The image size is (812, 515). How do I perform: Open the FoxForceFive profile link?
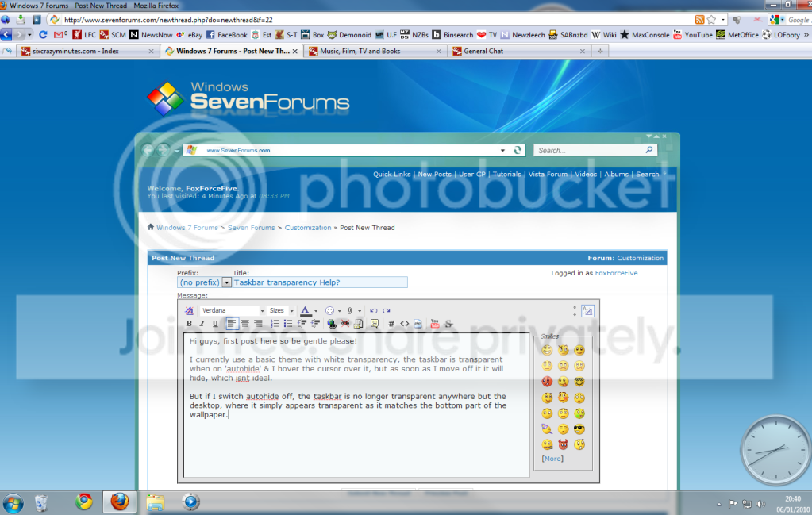click(616, 273)
